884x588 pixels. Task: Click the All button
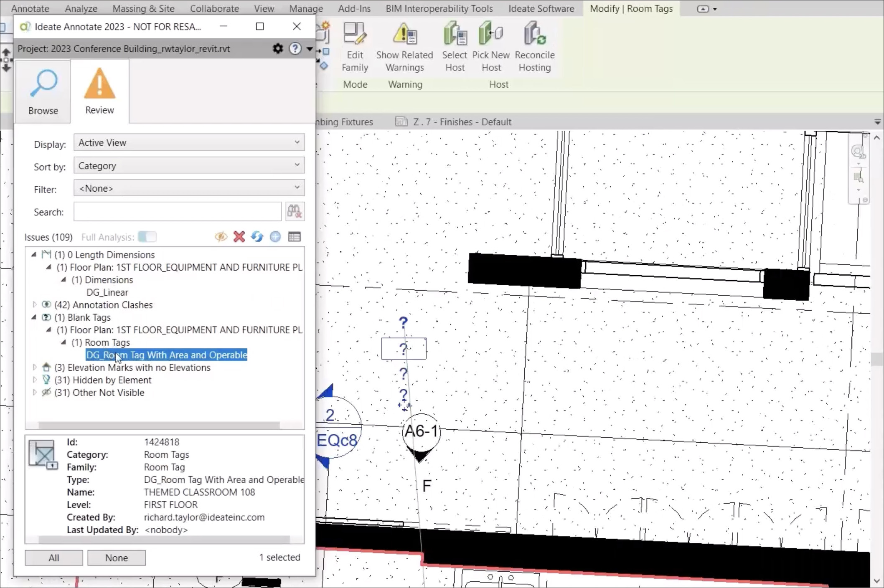tap(54, 558)
